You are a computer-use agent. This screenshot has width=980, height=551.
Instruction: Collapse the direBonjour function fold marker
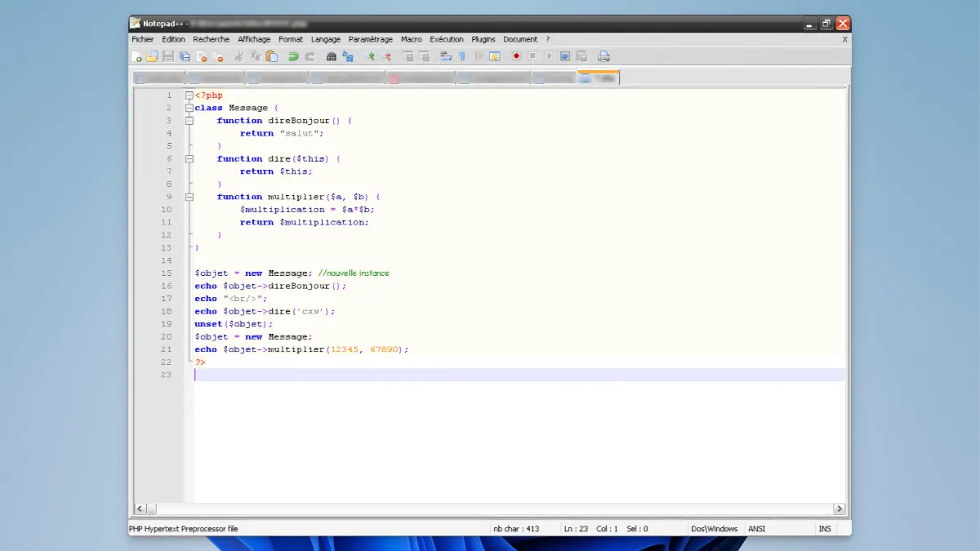[x=189, y=121]
